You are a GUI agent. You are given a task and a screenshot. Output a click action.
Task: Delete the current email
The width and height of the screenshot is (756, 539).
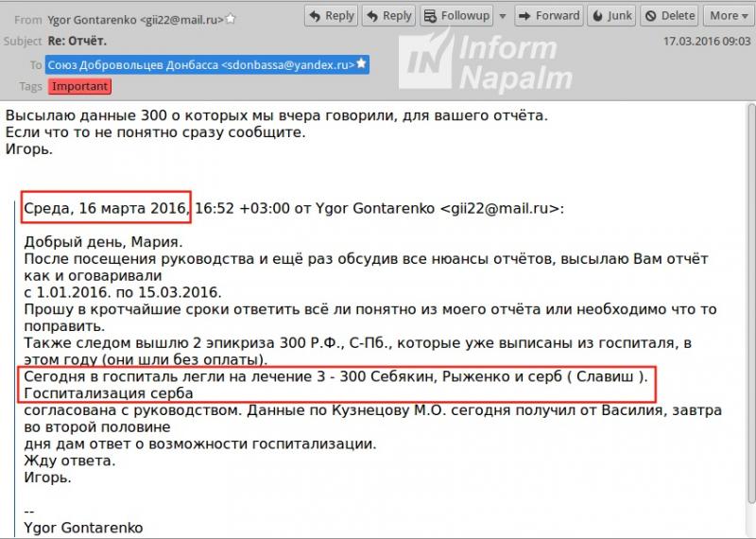[669, 16]
